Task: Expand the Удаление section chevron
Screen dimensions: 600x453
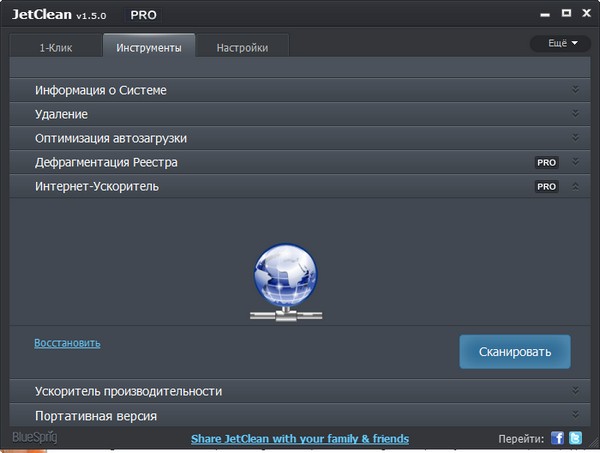Action: click(x=575, y=114)
